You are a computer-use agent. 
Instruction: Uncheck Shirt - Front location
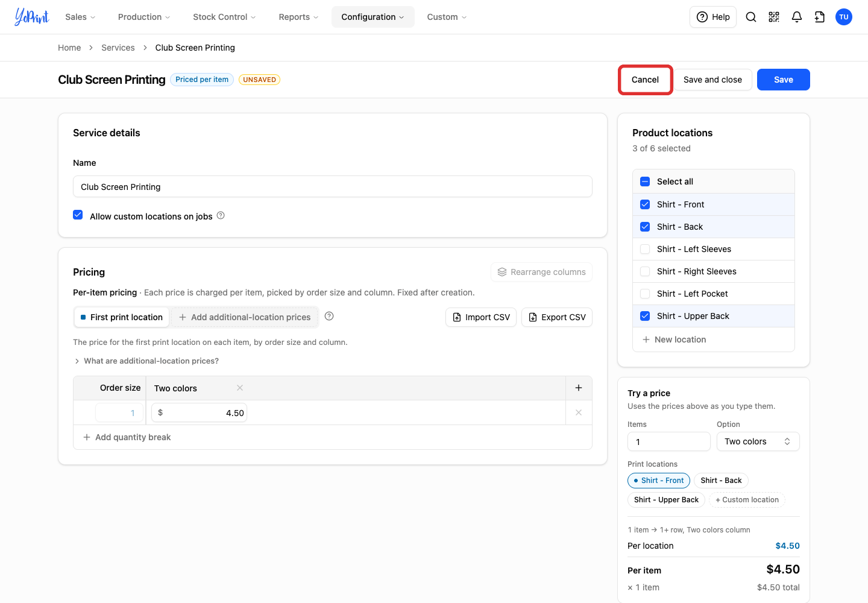[645, 204]
